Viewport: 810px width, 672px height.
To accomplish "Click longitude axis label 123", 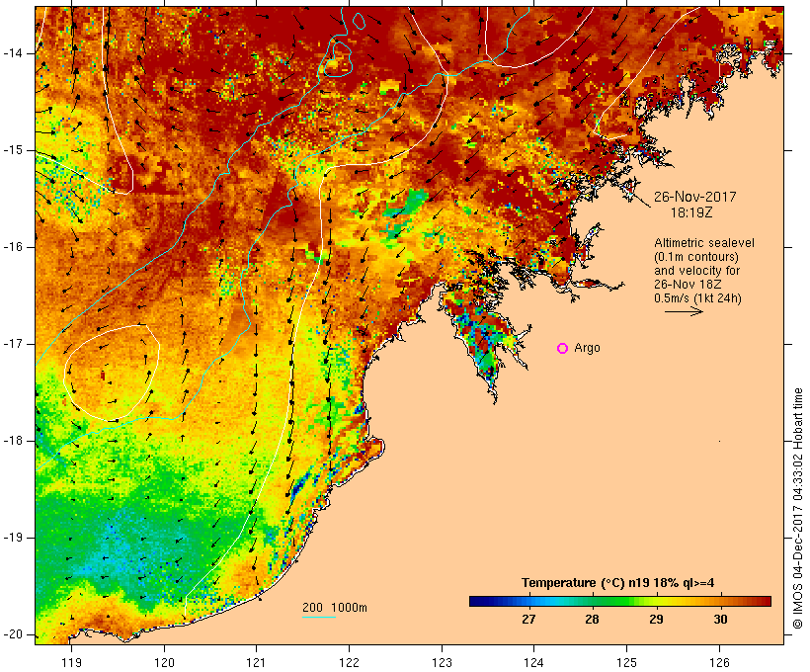I will 442,662.
